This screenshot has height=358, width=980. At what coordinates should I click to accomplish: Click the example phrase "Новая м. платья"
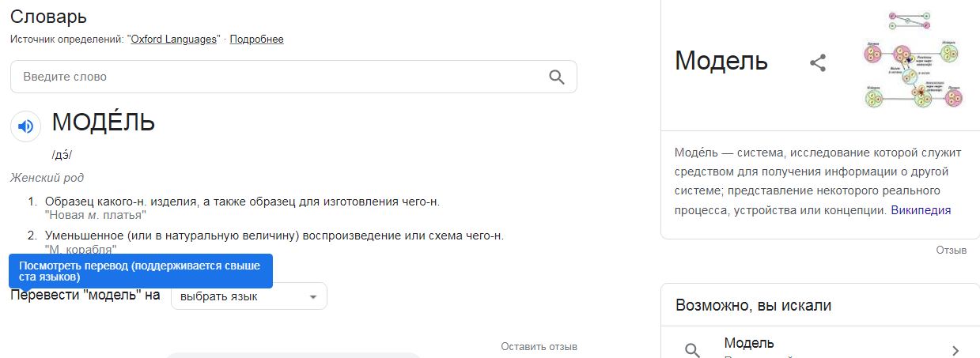pyautogui.click(x=96, y=214)
